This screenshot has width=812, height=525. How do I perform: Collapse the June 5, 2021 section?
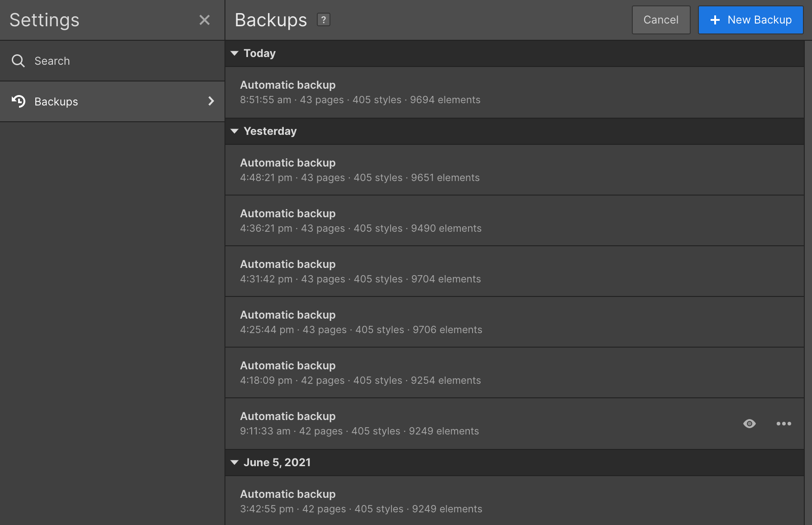point(234,463)
